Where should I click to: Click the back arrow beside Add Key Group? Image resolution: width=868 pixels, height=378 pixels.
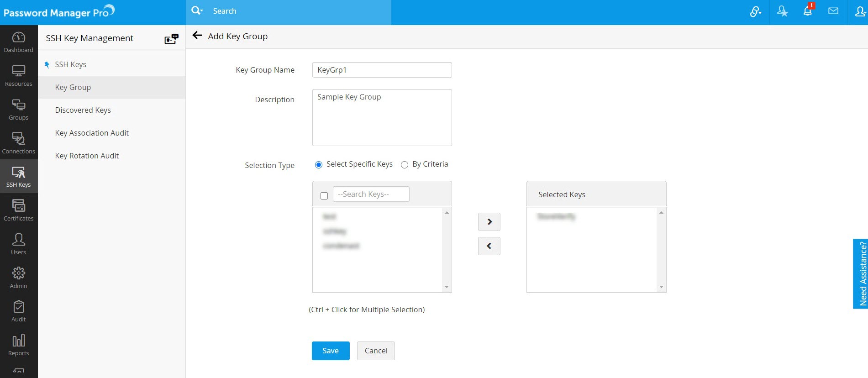197,36
